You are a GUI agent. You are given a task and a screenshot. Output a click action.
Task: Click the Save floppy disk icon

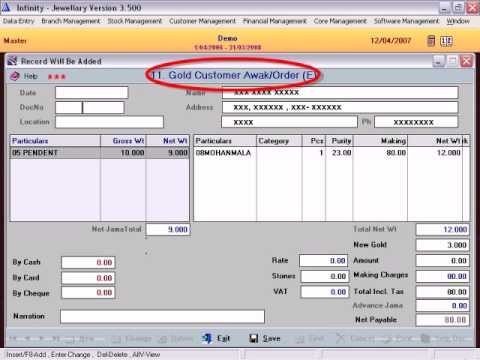coord(254,338)
